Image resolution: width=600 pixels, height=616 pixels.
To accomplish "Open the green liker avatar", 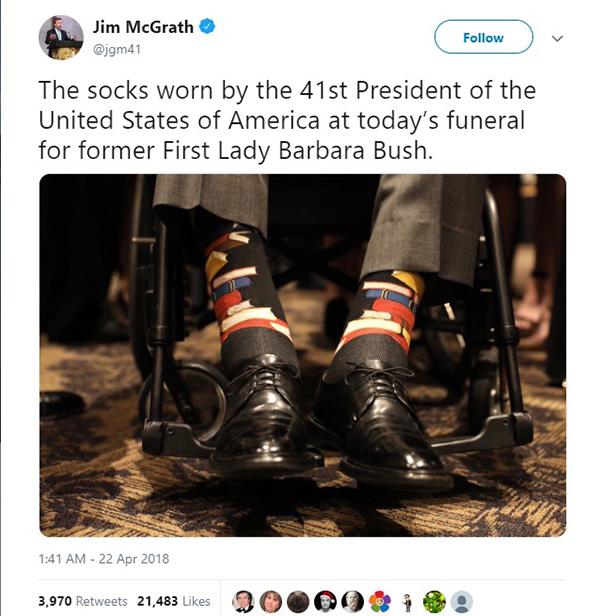I will tap(434, 601).
